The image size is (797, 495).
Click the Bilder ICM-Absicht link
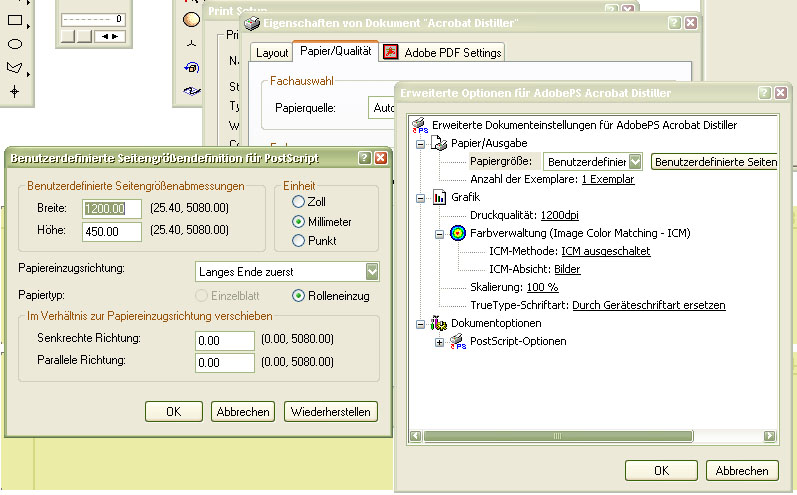click(x=567, y=269)
